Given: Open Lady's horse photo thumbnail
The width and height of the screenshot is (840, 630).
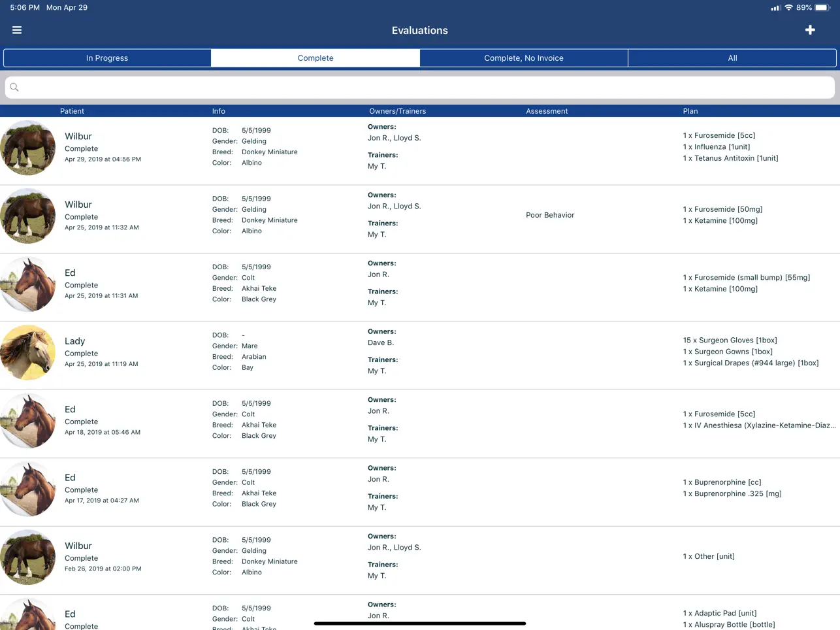Looking at the screenshot, I should [x=27, y=353].
